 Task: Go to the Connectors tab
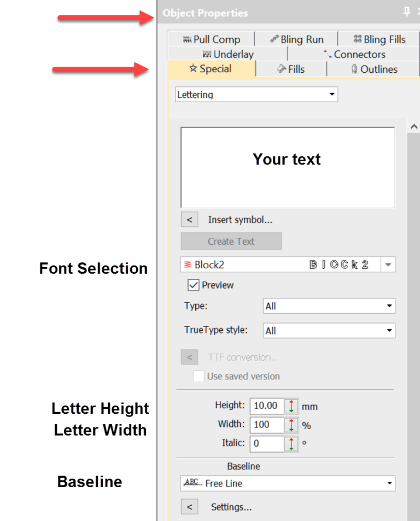354,54
